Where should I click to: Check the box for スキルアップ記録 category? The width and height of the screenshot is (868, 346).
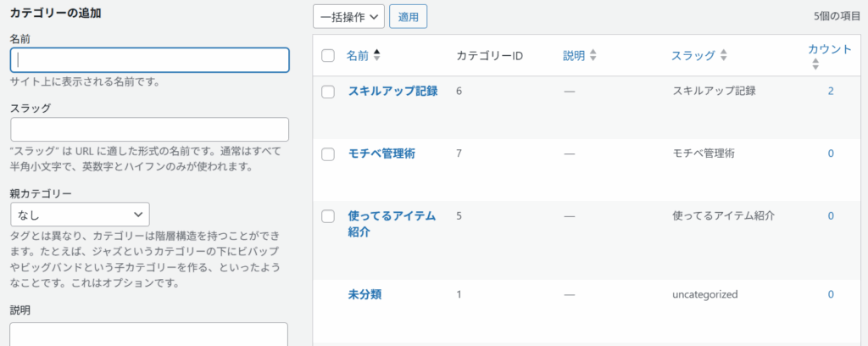click(328, 92)
